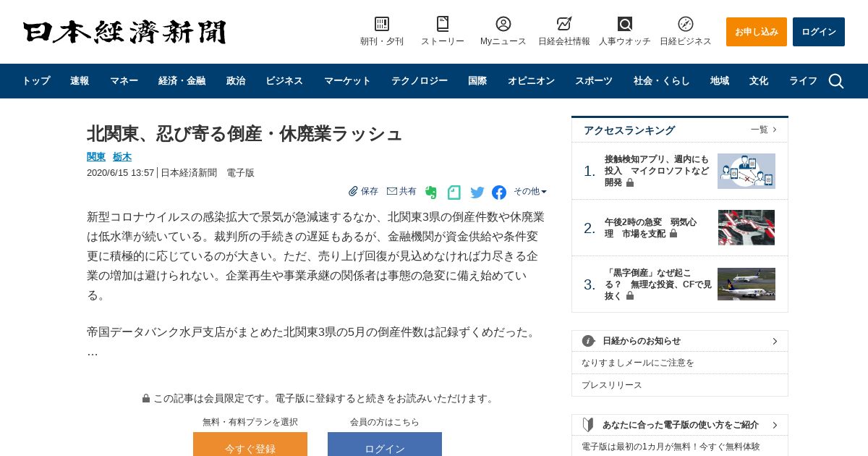Image resolution: width=868 pixels, height=456 pixels.
Task: Click the market trading floor thumbnail
Action: [746, 227]
